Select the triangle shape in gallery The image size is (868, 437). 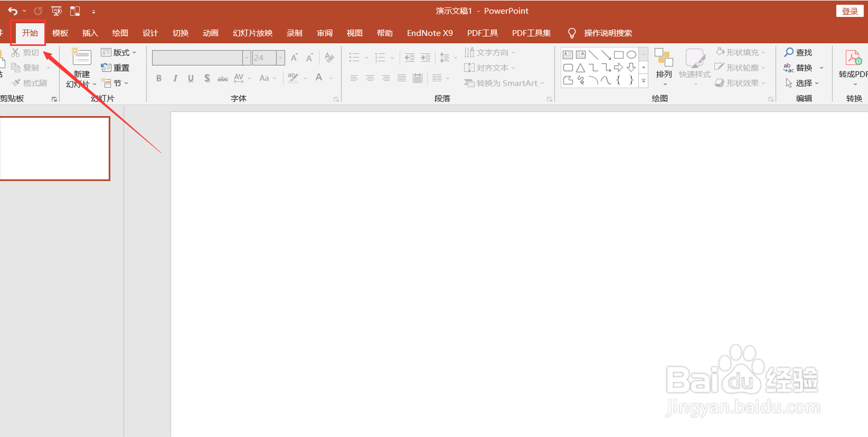click(580, 68)
